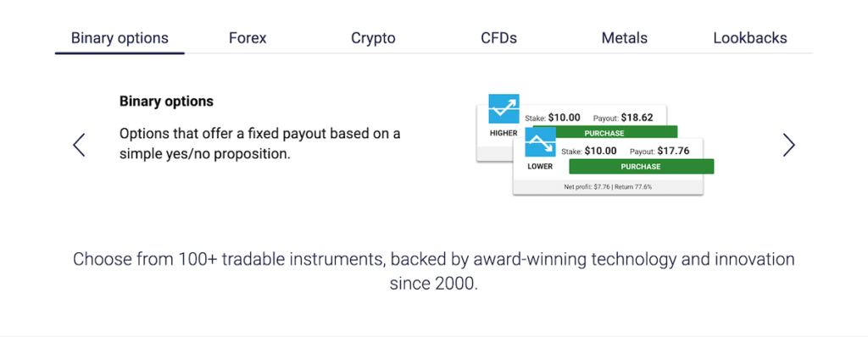Open the Metals tab
The image size is (868, 337).
click(x=625, y=38)
